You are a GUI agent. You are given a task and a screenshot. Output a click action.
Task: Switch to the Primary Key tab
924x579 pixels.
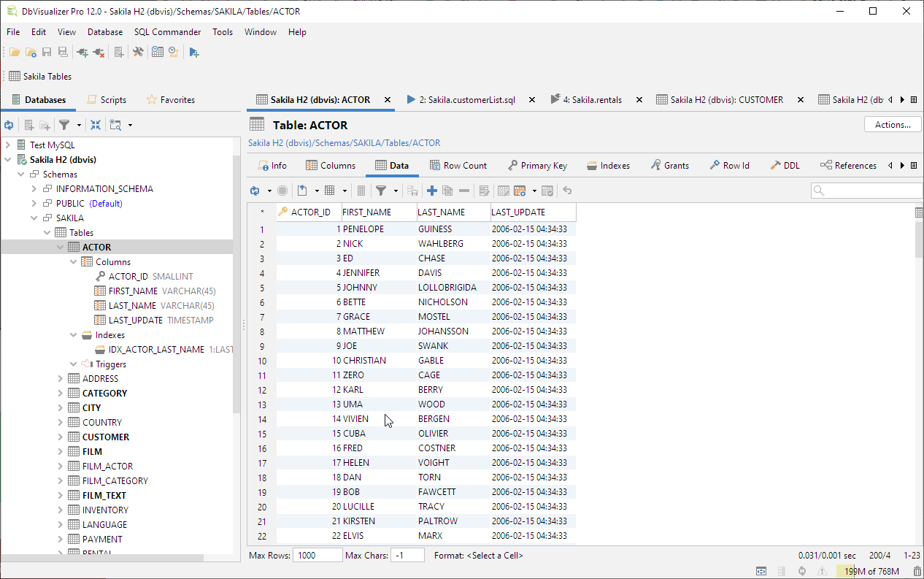(x=537, y=166)
